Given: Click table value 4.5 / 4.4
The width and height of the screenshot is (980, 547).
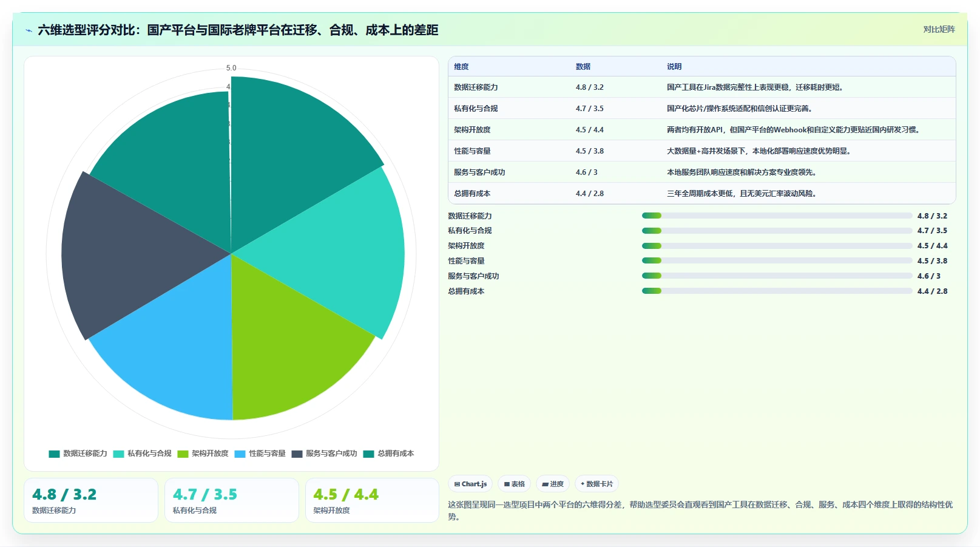Looking at the screenshot, I should pos(590,130).
